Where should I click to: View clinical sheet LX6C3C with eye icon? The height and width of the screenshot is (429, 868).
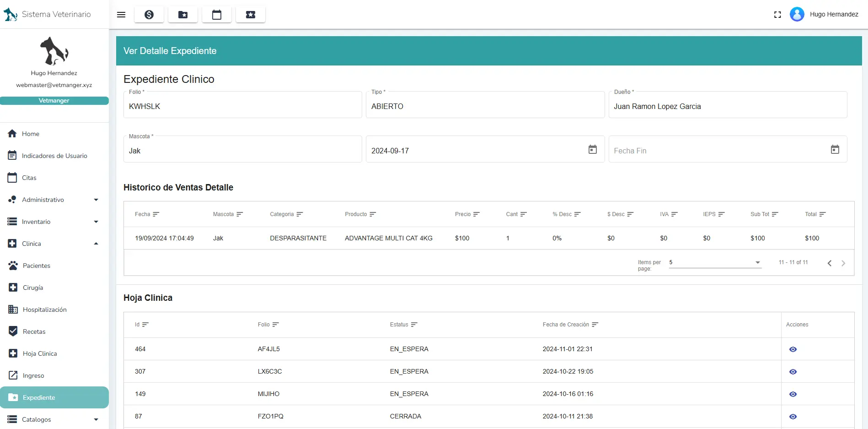coord(793,372)
